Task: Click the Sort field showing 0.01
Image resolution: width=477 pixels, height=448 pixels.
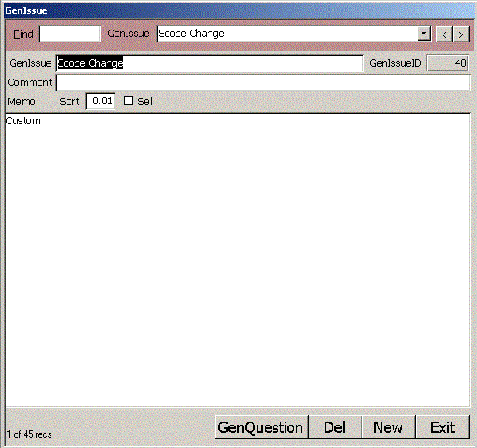Action: pyautogui.click(x=101, y=101)
